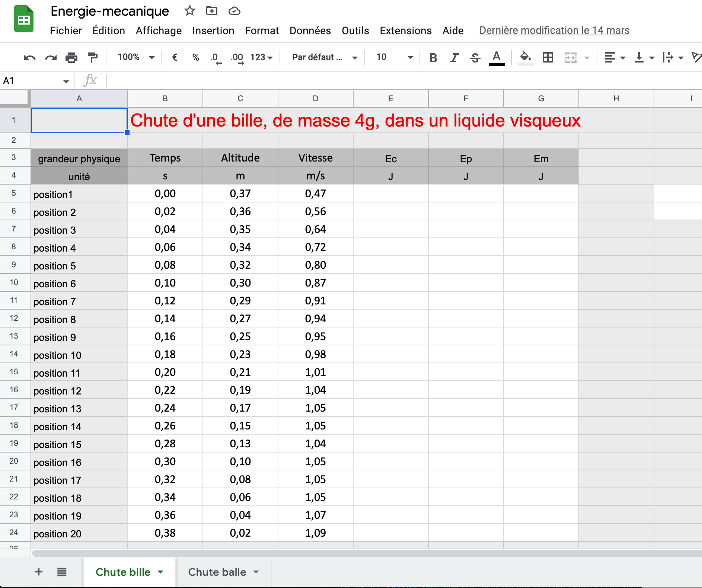Click the Undo arrow icon

(29, 58)
